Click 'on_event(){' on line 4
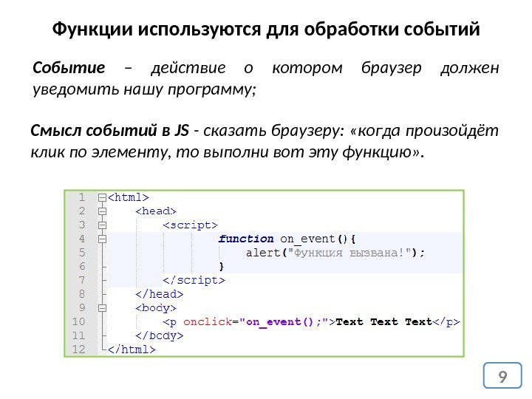The height and width of the screenshot is (399, 532). pos(318,239)
